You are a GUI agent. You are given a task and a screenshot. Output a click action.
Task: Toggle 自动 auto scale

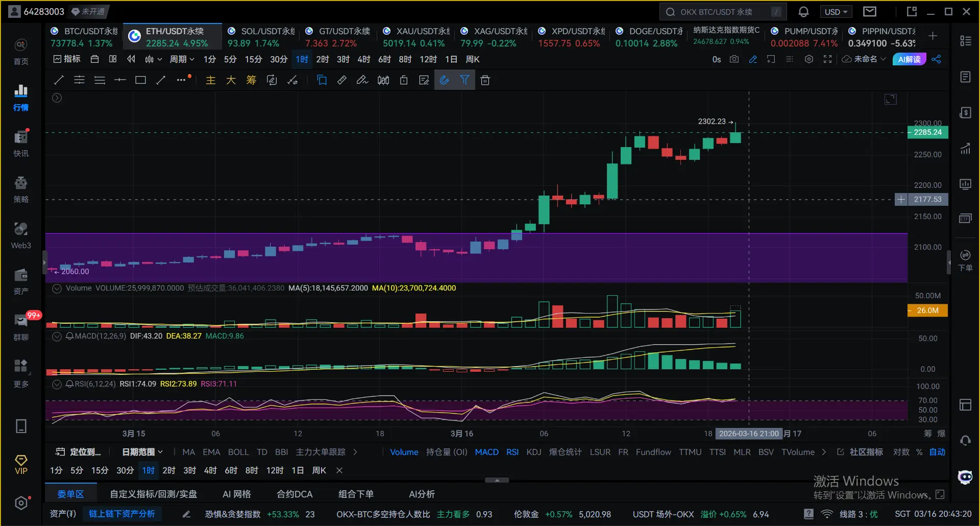click(937, 452)
